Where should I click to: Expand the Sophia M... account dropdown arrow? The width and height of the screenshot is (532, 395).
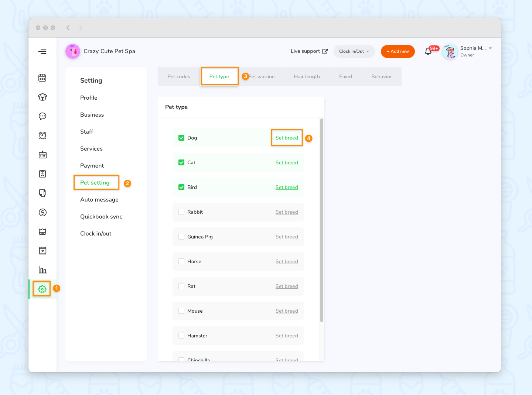click(x=490, y=48)
